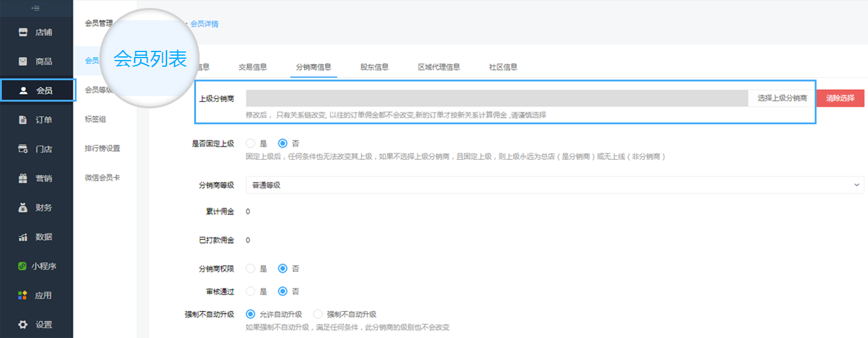Viewport: 868px width, 338px height.
Task: Choose 强制不自动升级 radio option
Action: tap(317, 314)
